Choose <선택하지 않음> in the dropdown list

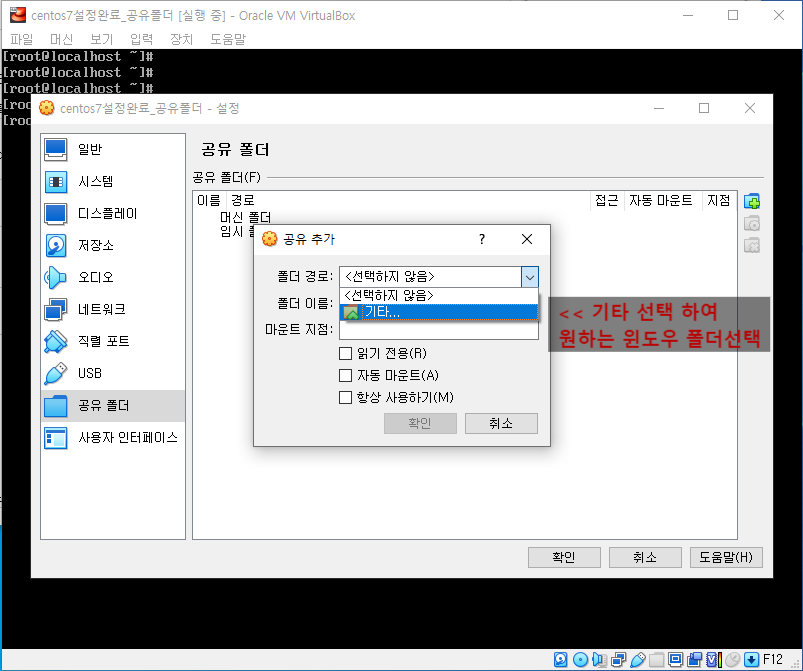coord(439,296)
